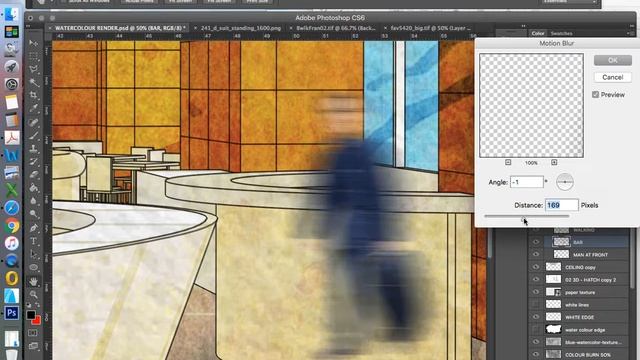Open Google Chrome from the Dock
The height and width of the screenshot is (360, 640).
point(11,225)
